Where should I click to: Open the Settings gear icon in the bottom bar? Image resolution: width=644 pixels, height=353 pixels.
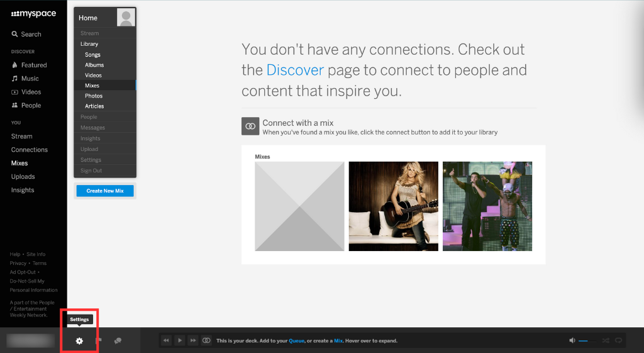(79, 340)
